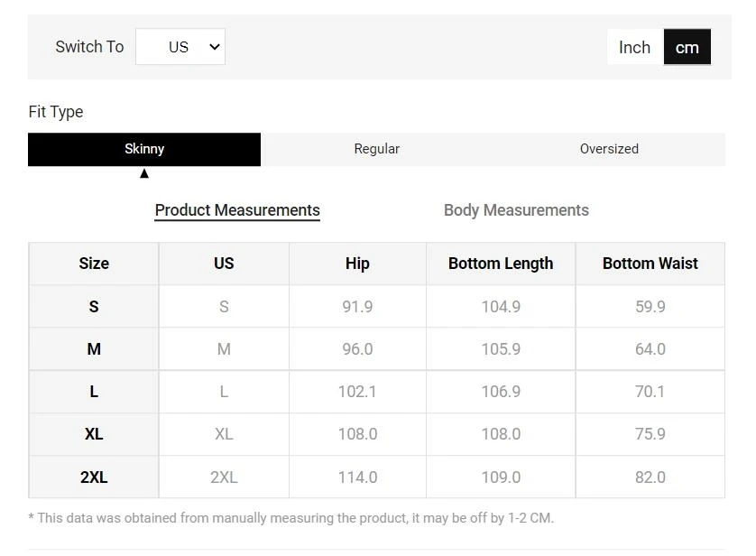Select bottom length 104.9 cell
Image resolution: width=756 pixels, height=556 pixels.
pos(501,307)
